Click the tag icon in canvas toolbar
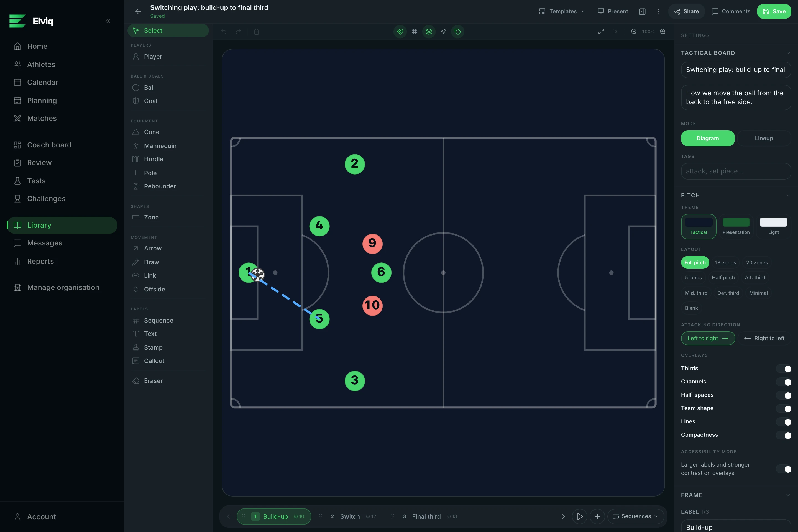Image resolution: width=798 pixels, height=532 pixels. (458, 32)
